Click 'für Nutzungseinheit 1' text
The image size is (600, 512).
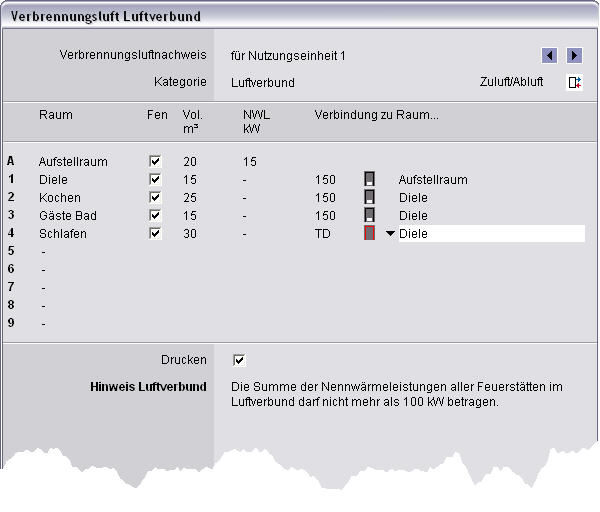coord(288,56)
